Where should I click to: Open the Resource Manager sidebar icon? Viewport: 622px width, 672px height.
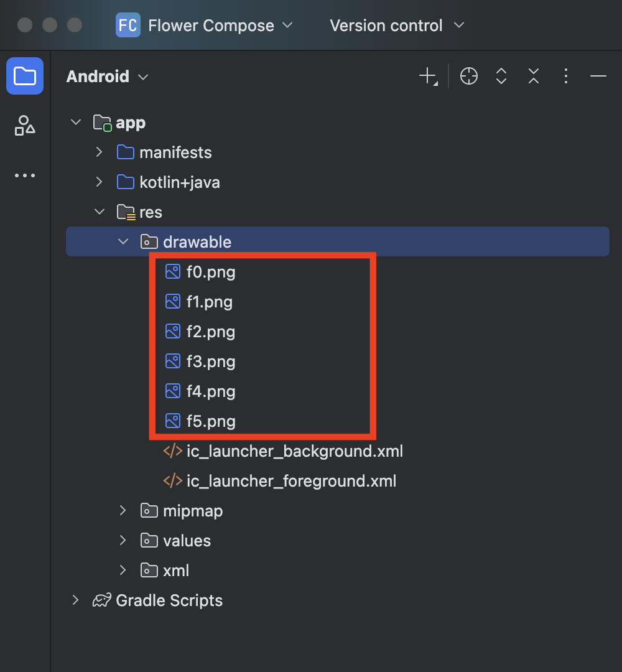[x=25, y=126]
